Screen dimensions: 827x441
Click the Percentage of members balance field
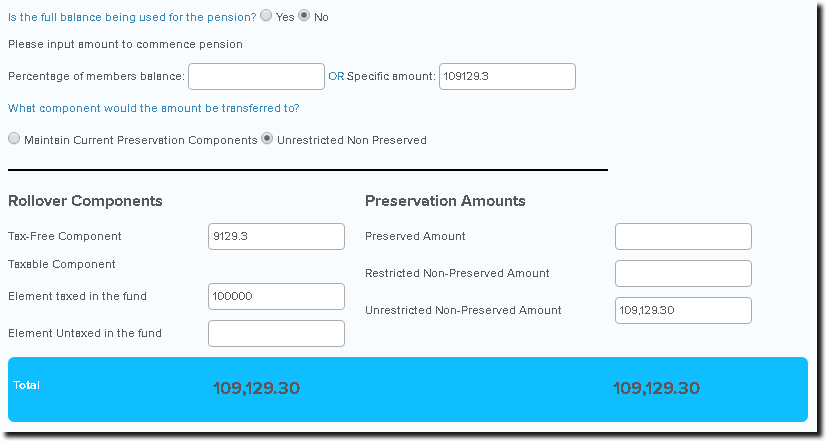tap(256, 77)
